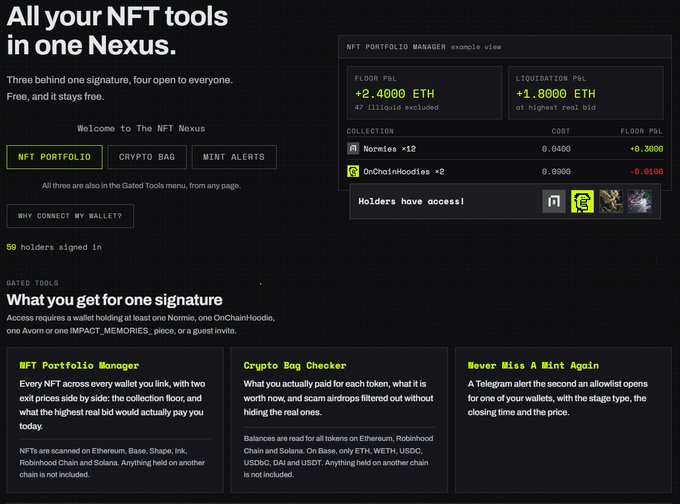Click the 47 illiquid excluded note
The height and width of the screenshot is (504, 680).
396,108
